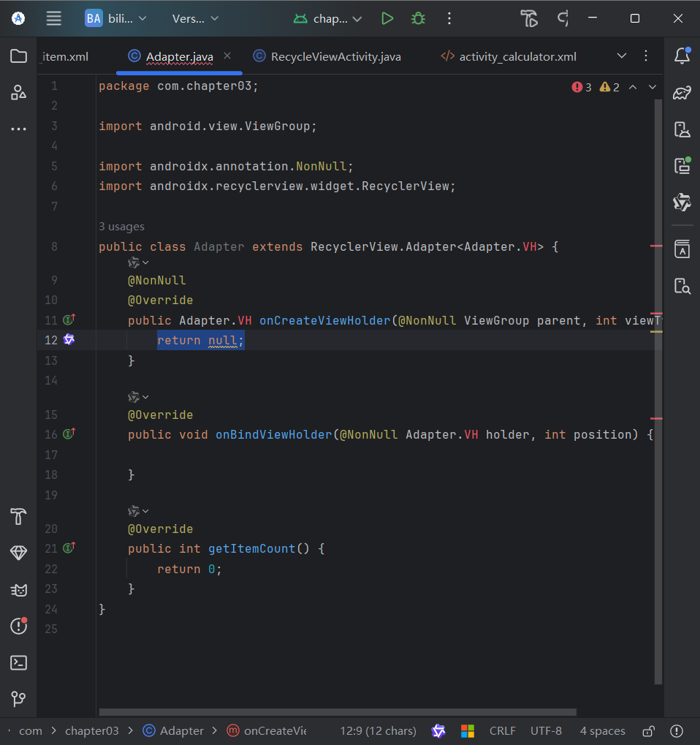Image resolution: width=700 pixels, height=745 pixels.
Task: Open the Gemini AI sidebar icon
Action: (x=682, y=203)
